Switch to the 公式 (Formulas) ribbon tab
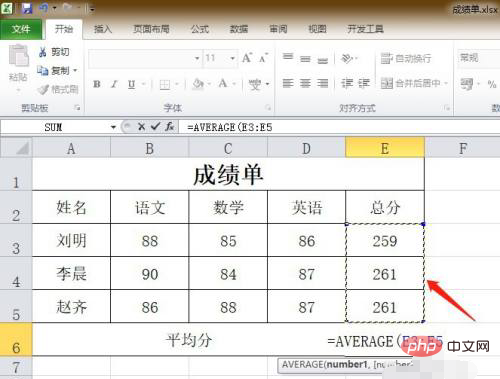The image size is (500, 379). [x=200, y=29]
